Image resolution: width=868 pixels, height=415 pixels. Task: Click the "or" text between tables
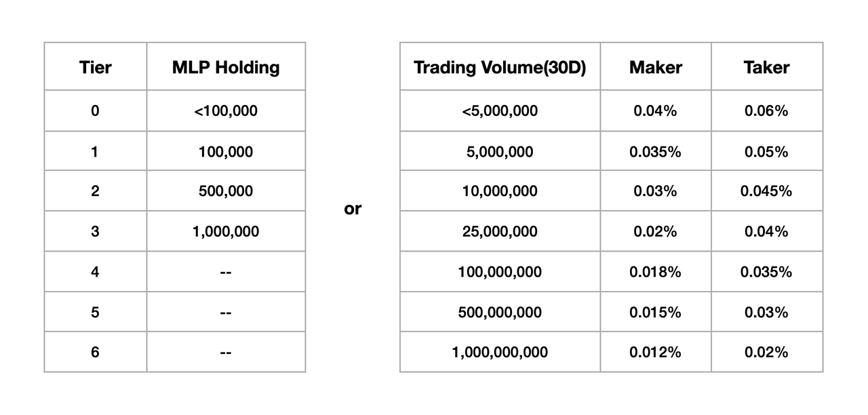click(x=353, y=209)
